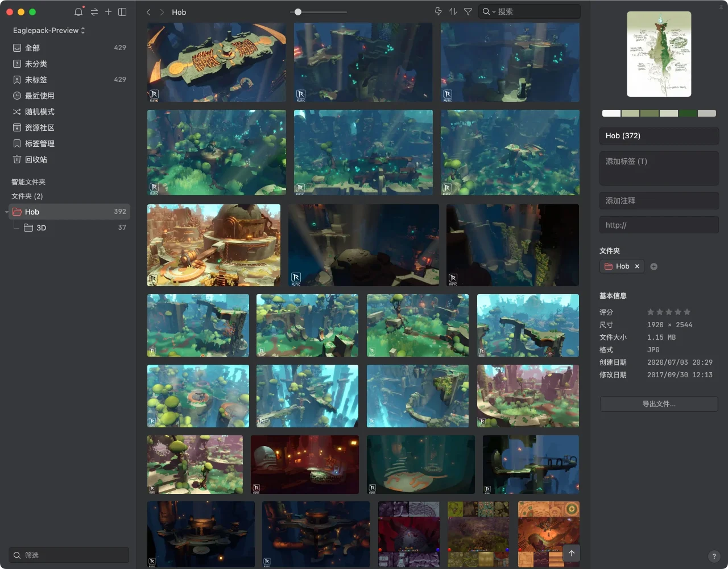
Task: Open 随机模式 in the sidebar
Action: click(x=68, y=112)
